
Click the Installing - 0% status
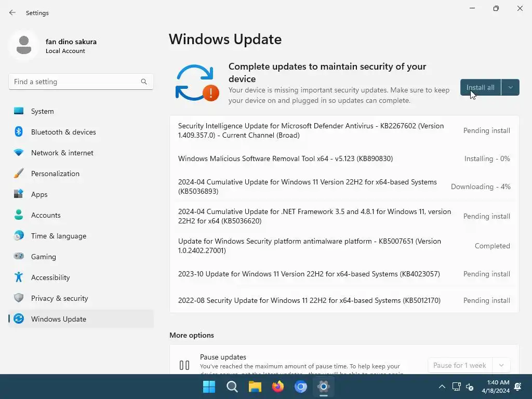[487, 158]
